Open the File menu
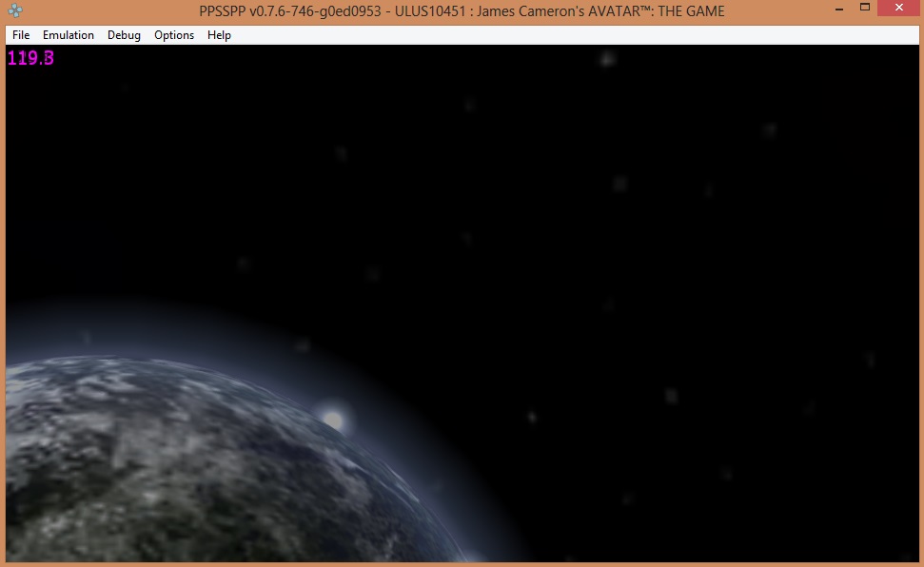 tap(21, 35)
